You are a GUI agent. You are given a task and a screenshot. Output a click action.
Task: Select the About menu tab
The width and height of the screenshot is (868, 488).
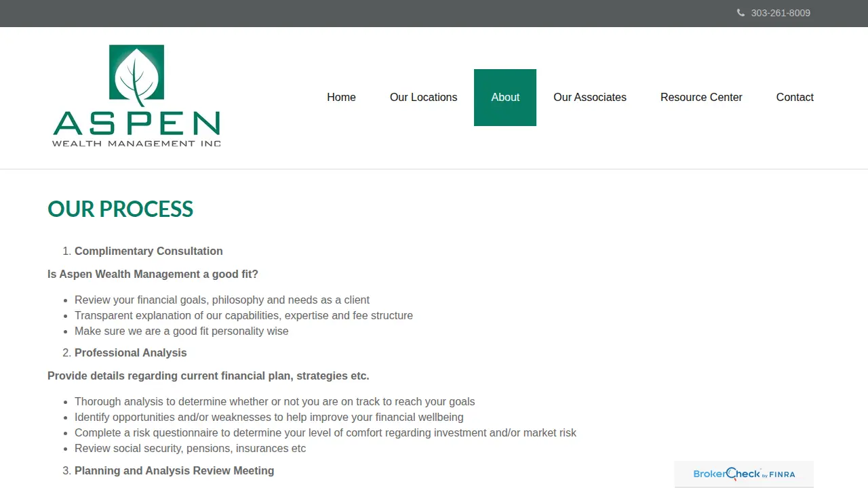point(505,98)
